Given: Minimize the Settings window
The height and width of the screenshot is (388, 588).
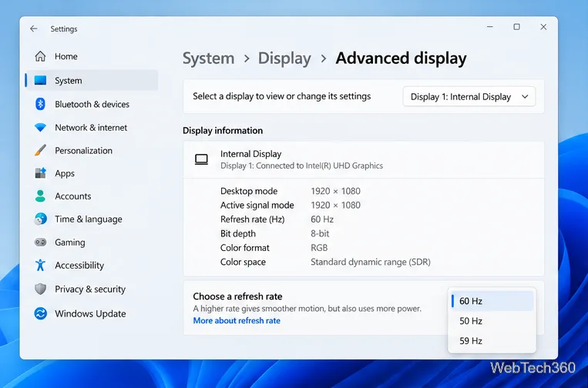Looking at the screenshot, I should (490, 27).
